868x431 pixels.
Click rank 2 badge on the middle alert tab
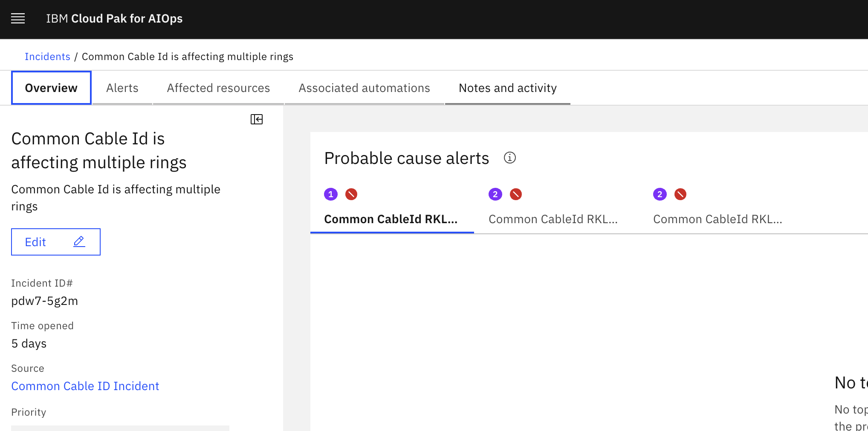(495, 194)
